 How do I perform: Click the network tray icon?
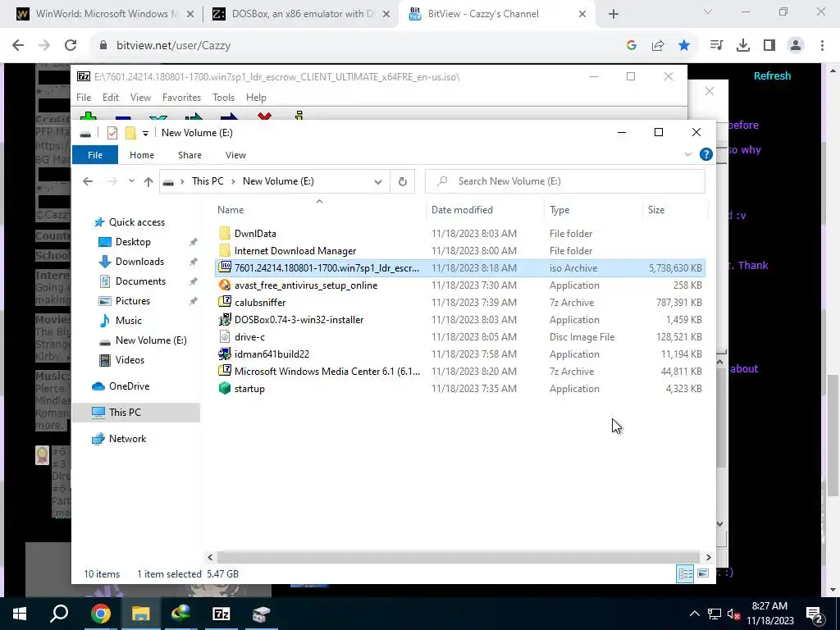pos(714,614)
